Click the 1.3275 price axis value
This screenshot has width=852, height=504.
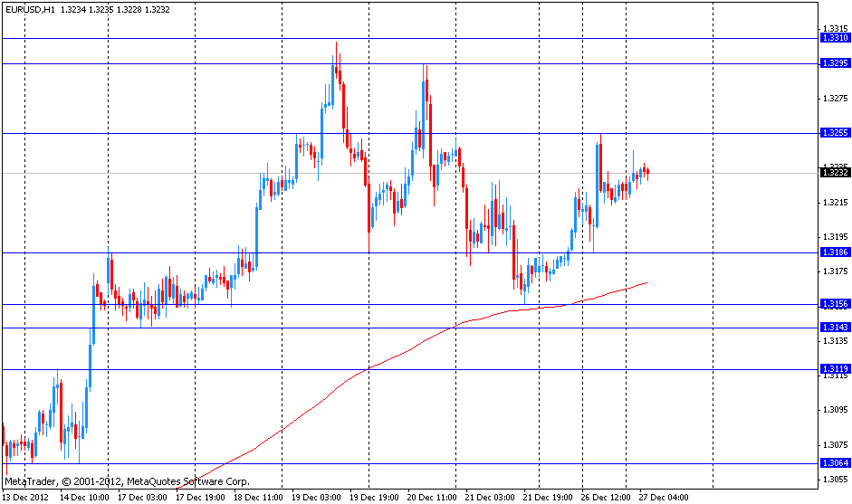coord(835,99)
